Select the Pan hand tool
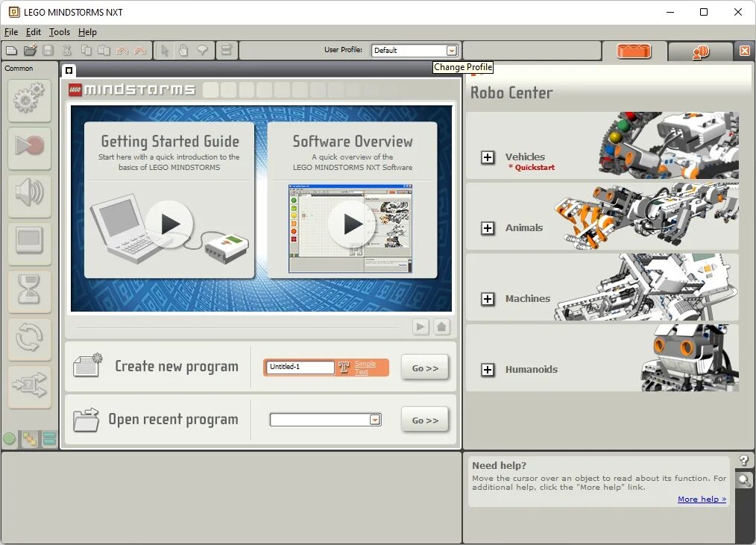 click(183, 50)
